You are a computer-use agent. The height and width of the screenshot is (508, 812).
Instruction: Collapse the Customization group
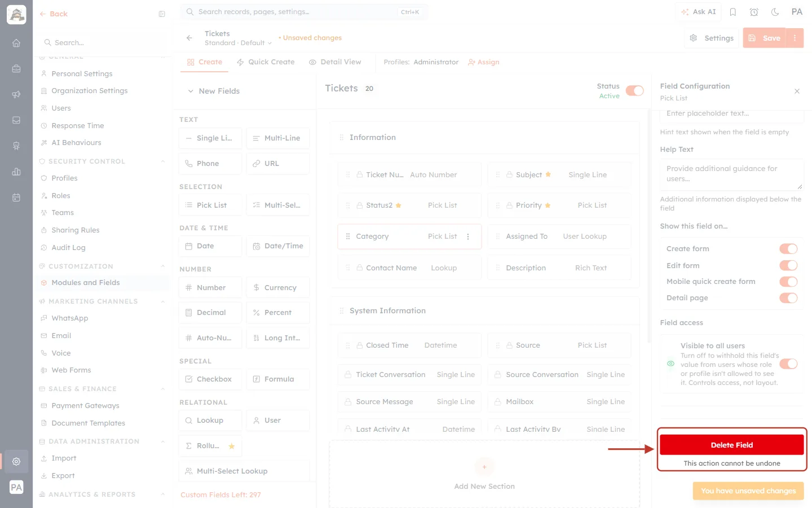tap(163, 266)
